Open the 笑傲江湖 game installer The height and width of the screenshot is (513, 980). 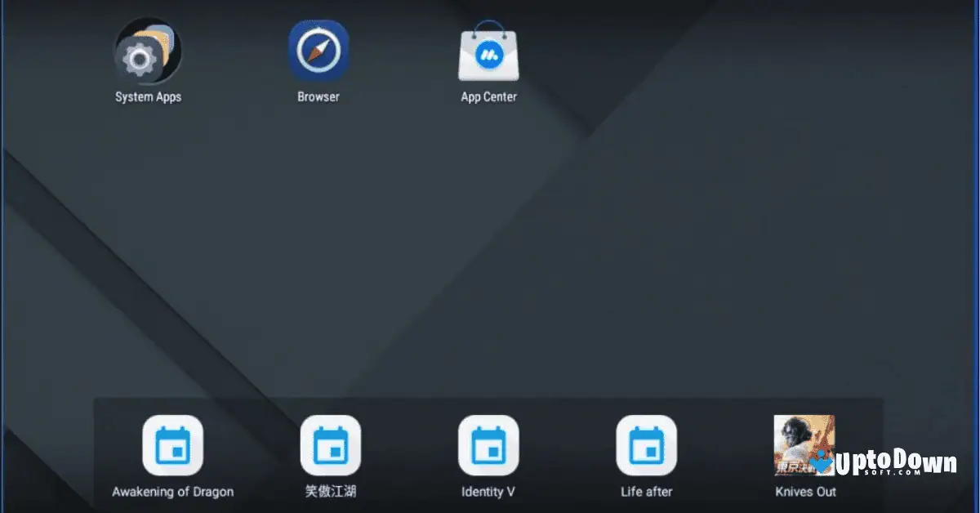coord(330,445)
